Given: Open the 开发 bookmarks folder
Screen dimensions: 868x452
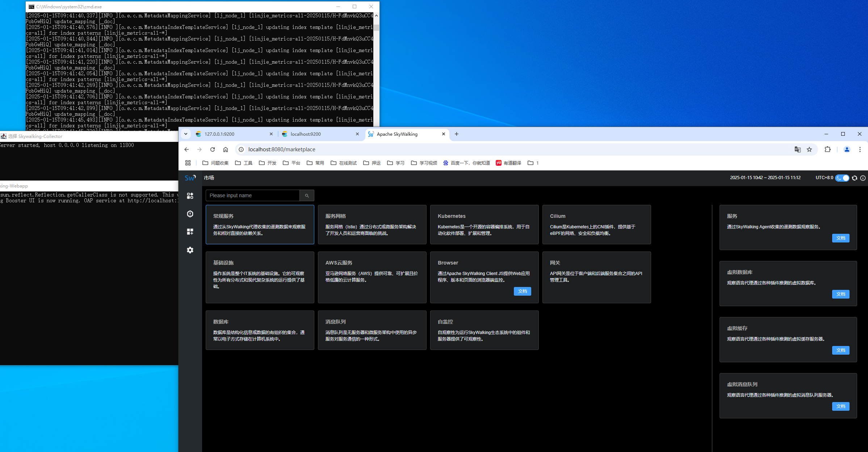Looking at the screenshot, I should (268, 163).
